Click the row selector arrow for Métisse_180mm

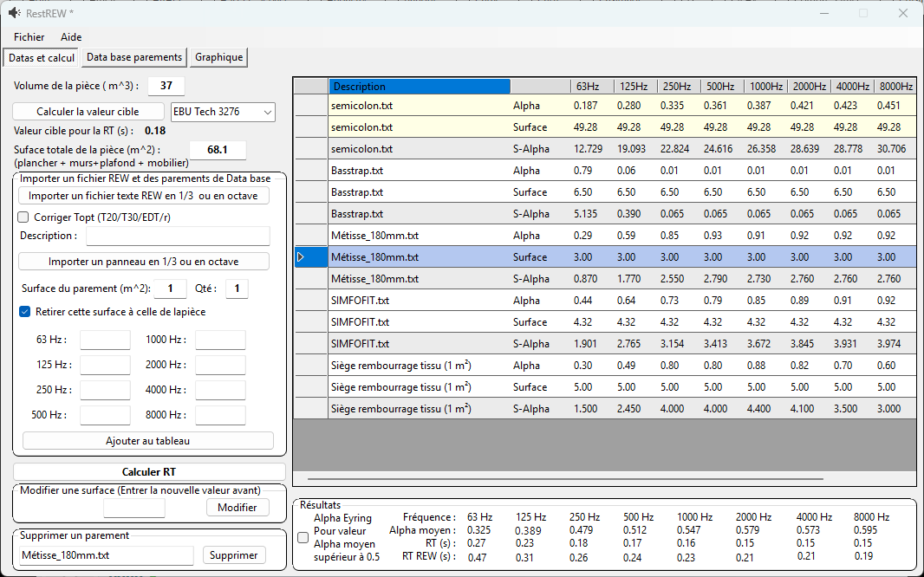(301, 257)
